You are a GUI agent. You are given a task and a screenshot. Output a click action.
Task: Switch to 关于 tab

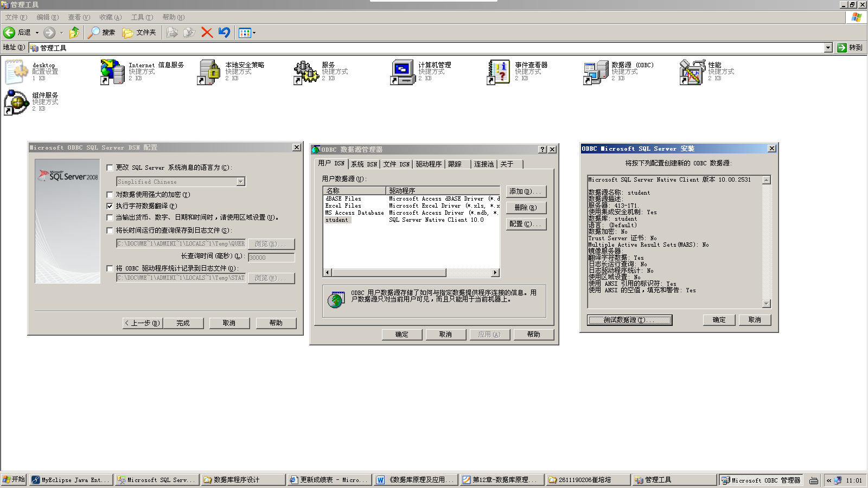click(x=509, y=164)
